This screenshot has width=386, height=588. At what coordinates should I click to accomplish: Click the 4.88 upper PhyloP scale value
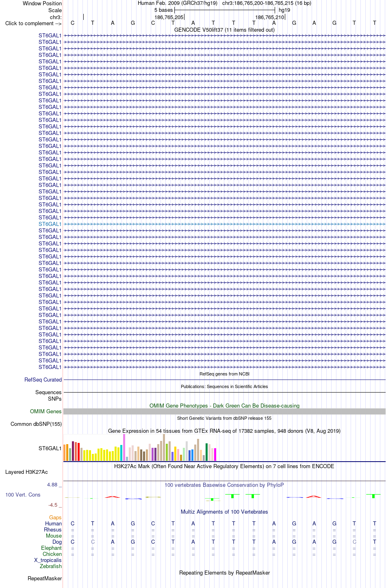(52, 484)
